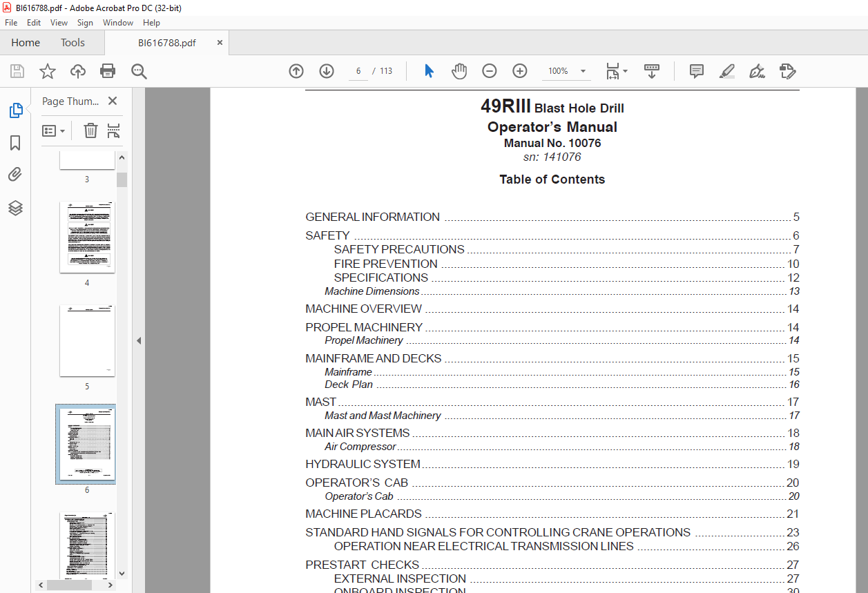Click the thumbnail panel vertical scrollbar handle

(122, 179)
